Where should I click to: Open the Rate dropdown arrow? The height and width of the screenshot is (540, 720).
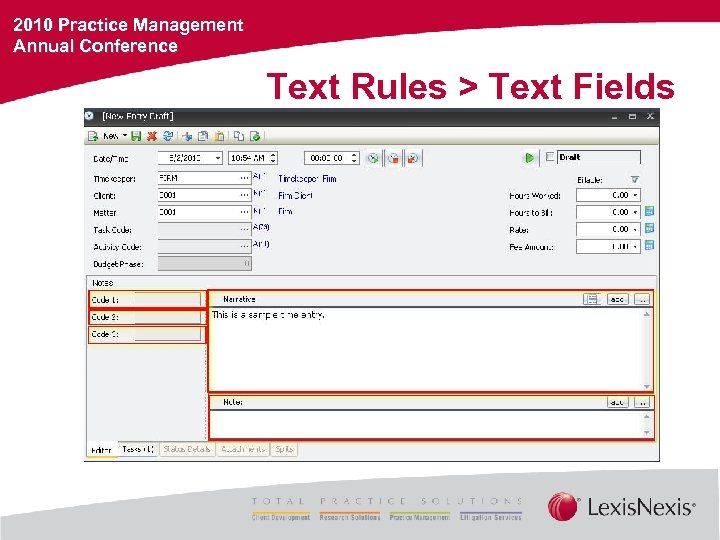click(x=635, y=229)
